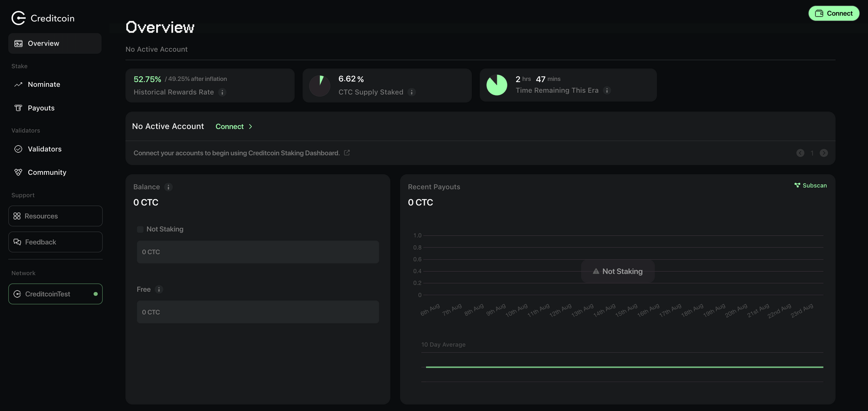The height and width of the screenshot is (411, 868).
Task: Open Subscan link in Recent Payouts
Action: [811, 185]
